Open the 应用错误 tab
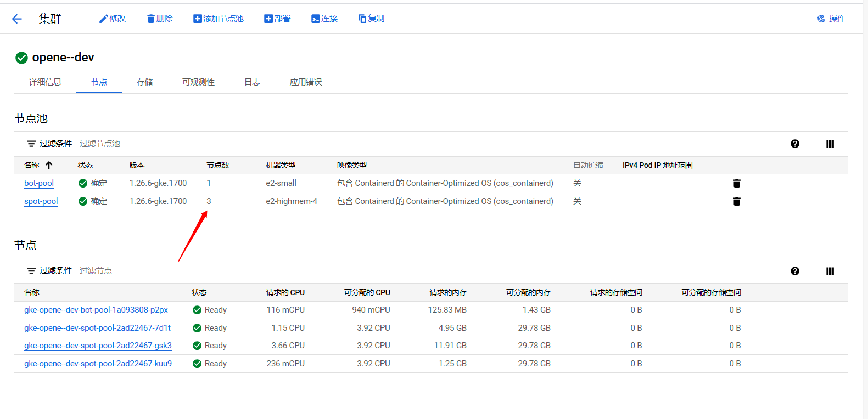The image size is (868, 419). (x=306, y=82)
